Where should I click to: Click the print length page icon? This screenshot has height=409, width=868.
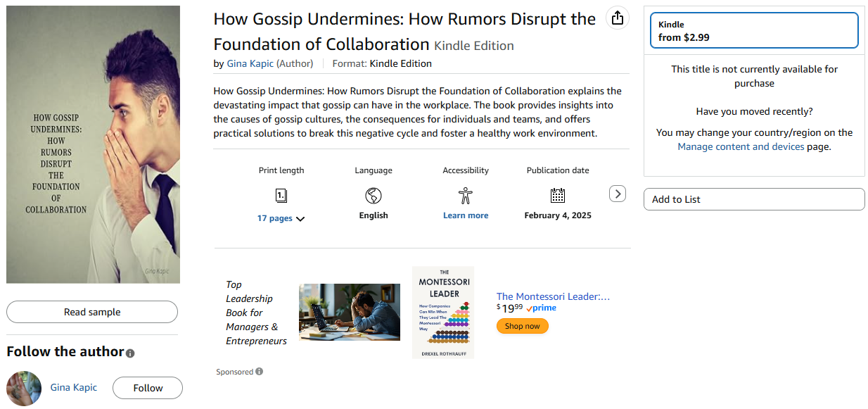pyautogui.click(x=281, y=195)
